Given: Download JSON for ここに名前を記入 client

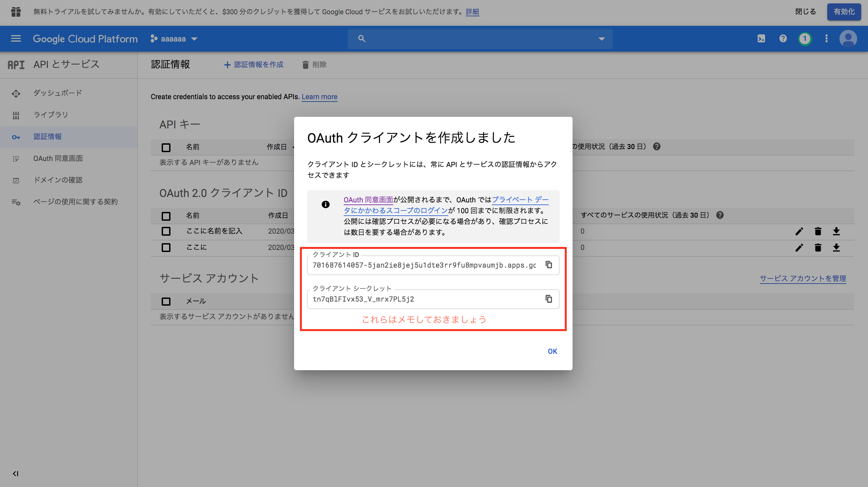Looking at the screenshot, I should [836, 231].
